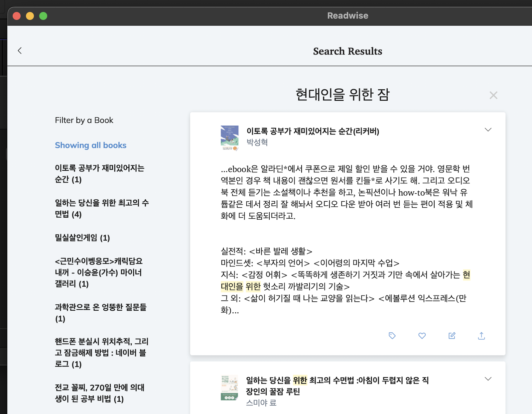Share the highlight with the upload icon
The image size is (532, 414).
click(x=481, y=336)
